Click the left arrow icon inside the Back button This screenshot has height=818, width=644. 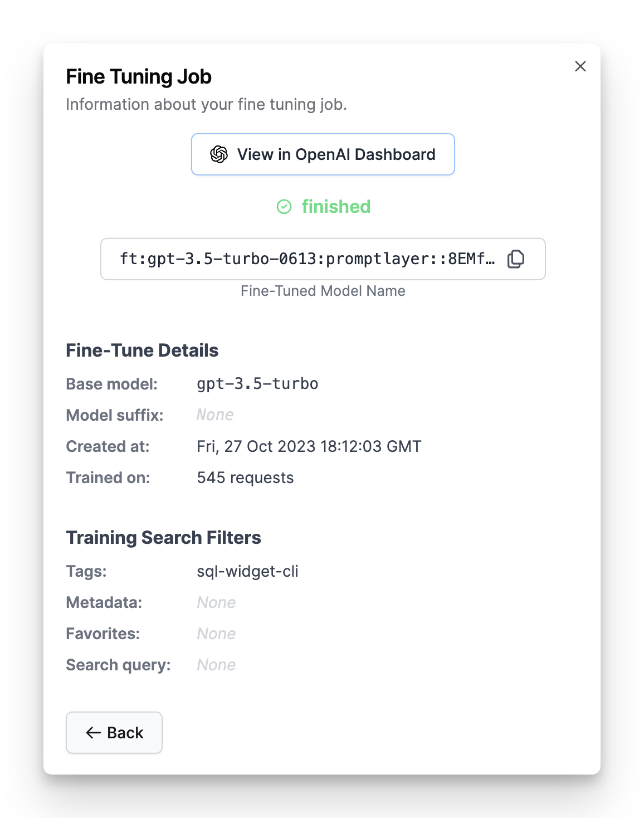coord(92,733)
